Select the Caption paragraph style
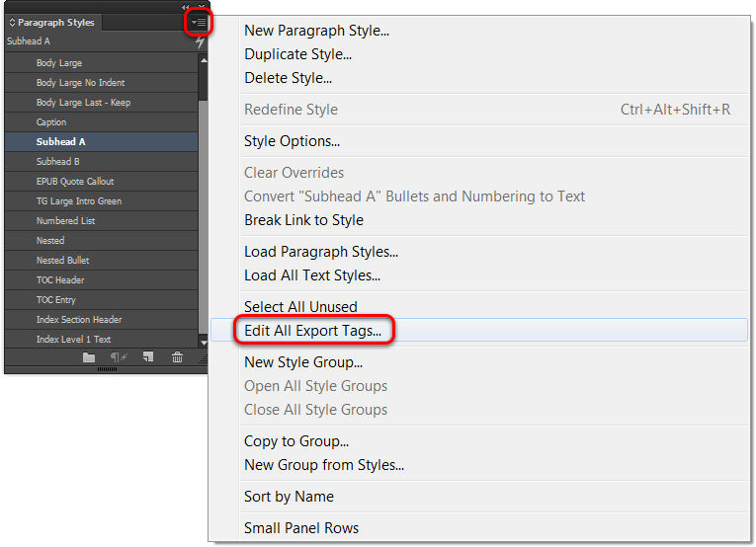This screenshot has width=756, height=547. pos(51,122)
